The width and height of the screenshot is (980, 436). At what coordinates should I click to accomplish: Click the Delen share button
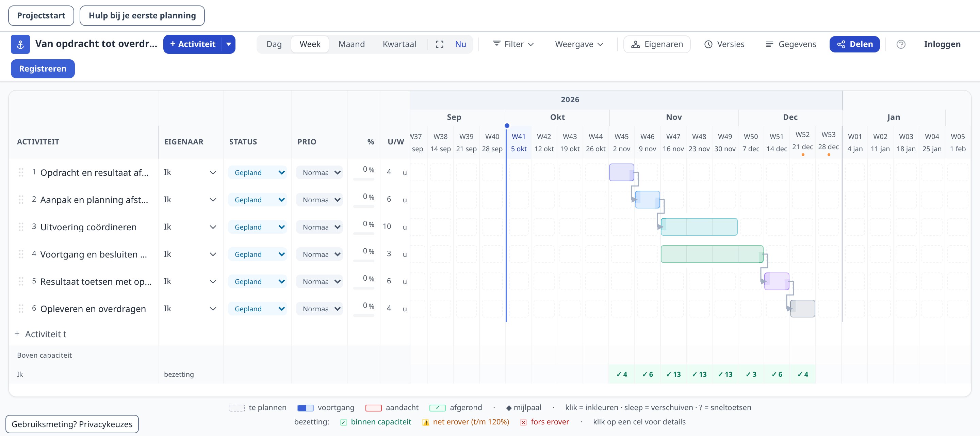click(854, 44)
